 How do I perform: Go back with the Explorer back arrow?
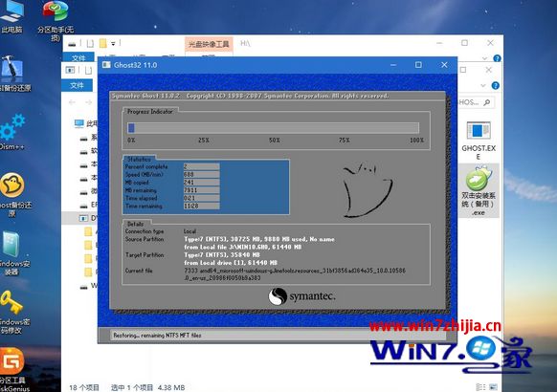click(72, 102)
